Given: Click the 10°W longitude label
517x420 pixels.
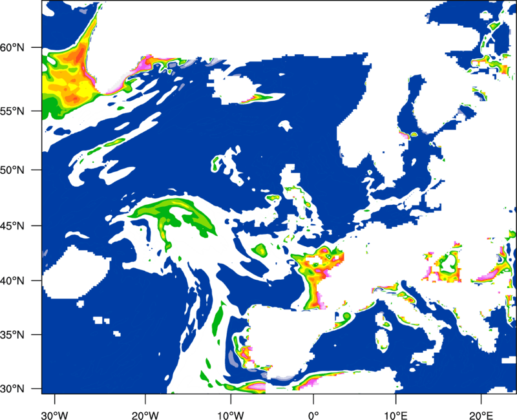Looking at the screenshot, I should pyautogui.click(x=231, y=415).
